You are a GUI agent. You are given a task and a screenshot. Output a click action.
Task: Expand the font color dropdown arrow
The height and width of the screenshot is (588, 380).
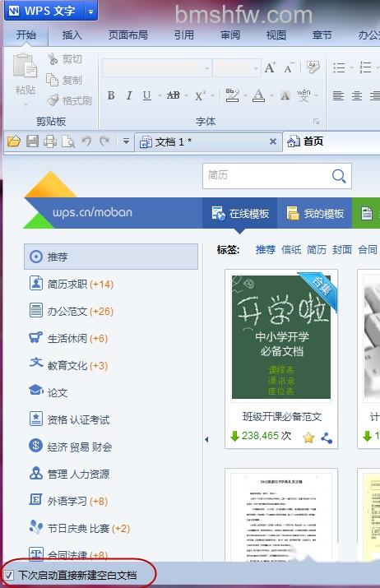point(271,95)
